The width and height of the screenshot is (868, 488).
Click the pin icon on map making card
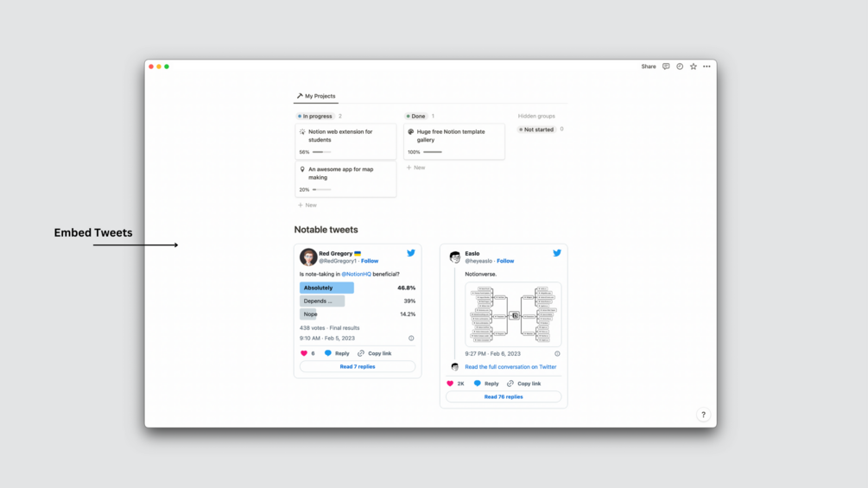302,169
